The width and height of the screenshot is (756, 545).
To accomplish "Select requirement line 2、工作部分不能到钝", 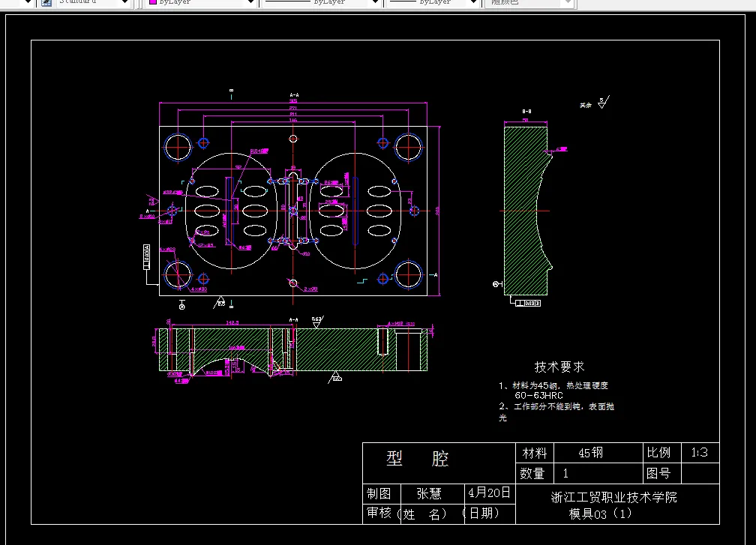I will (556, 407).
